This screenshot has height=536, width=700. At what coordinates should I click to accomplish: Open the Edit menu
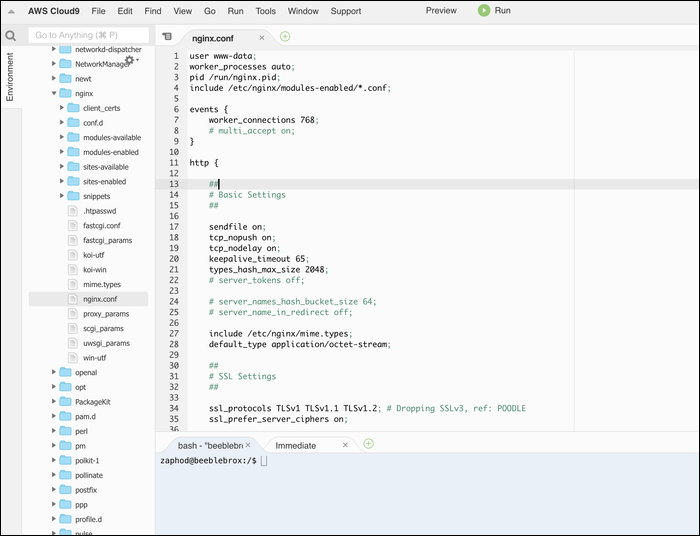(x=125, y=11)
